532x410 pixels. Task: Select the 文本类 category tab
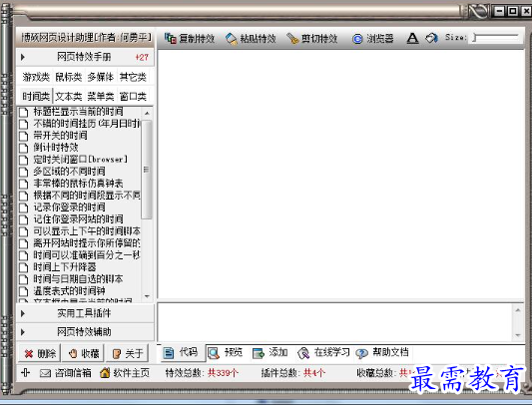pos(69,97)
